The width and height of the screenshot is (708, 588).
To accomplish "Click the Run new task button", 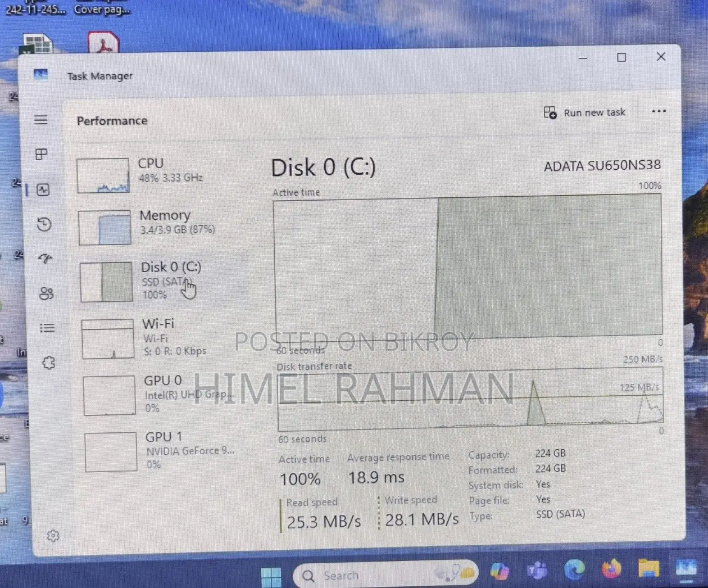I will pos(584,112).
